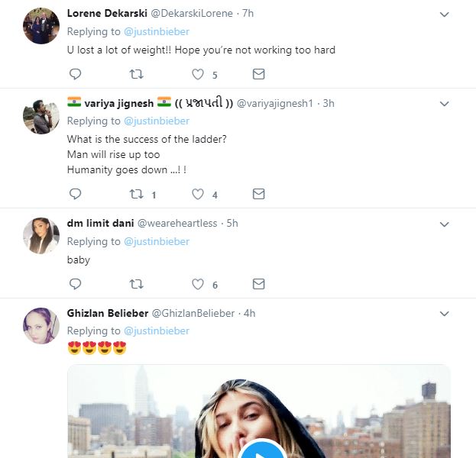The width and height of the screenshot is (476, 458).
Task: Reply to variya jignesh's ladder tweet
Action: pyautogui.click(x=75, y=194)
